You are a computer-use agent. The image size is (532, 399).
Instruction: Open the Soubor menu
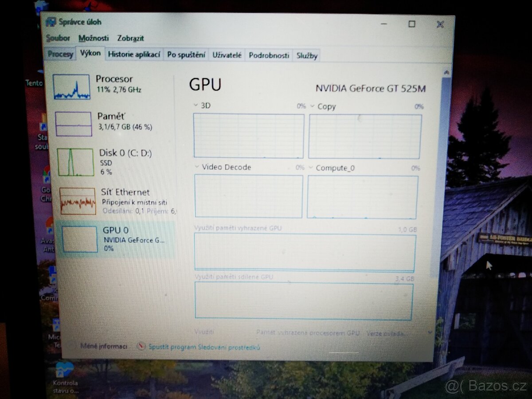(58, 38)
